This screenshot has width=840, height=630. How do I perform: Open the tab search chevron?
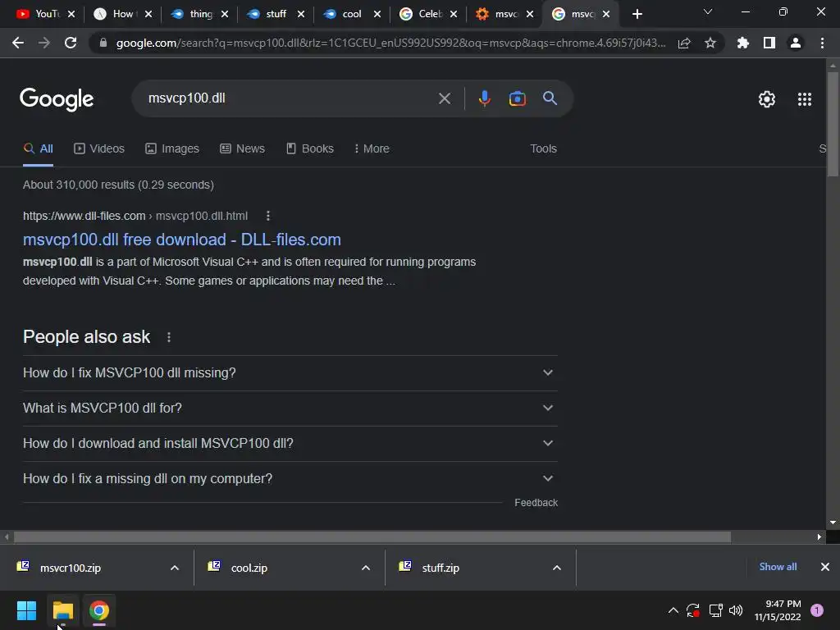(708, 11)
